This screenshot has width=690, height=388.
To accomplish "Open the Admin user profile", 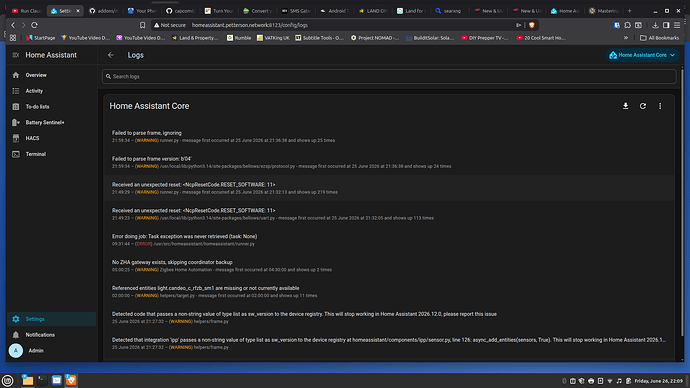I will [51, 351].
